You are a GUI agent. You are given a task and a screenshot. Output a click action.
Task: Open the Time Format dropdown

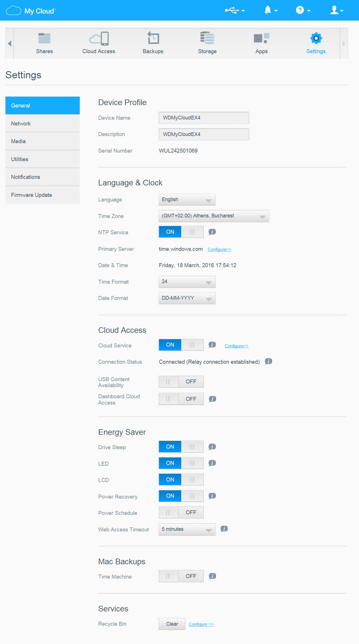pos(187,282)
